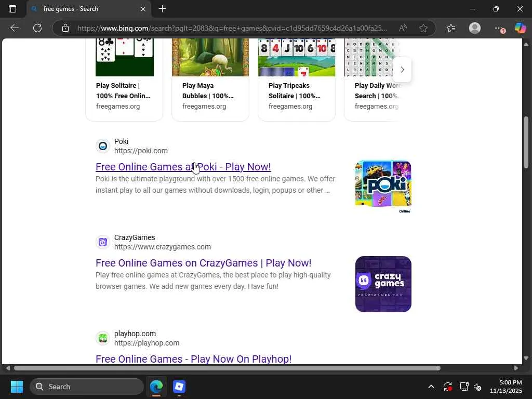Select the free games - Search tab
The width and height of the screenshot is (532, 399).
click(x=88, y=9)
